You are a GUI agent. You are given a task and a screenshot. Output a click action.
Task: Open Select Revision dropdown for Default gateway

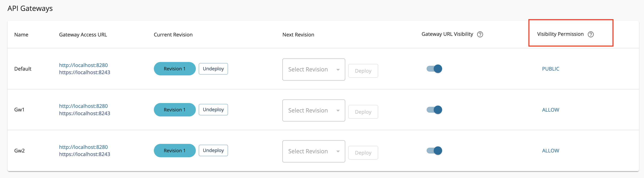(x=313, y=69)
